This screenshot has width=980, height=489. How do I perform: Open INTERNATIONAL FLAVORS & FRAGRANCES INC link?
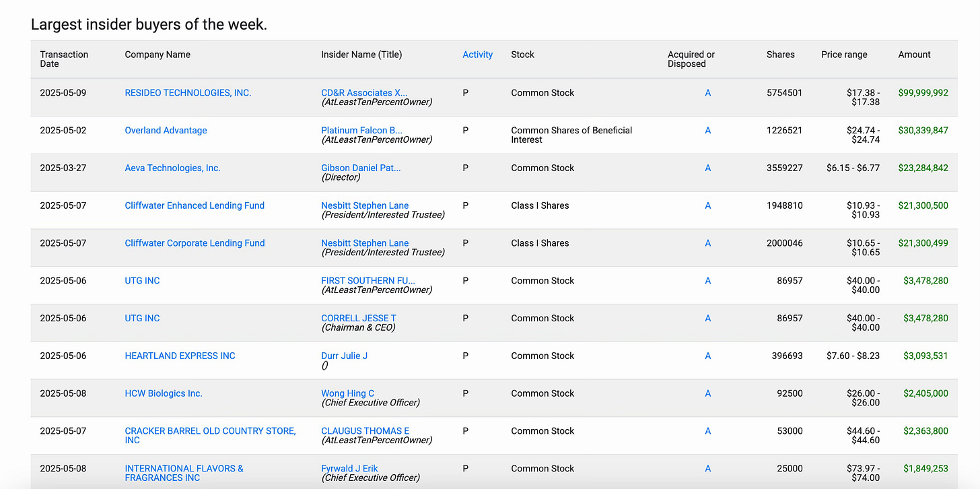[184, 473]
